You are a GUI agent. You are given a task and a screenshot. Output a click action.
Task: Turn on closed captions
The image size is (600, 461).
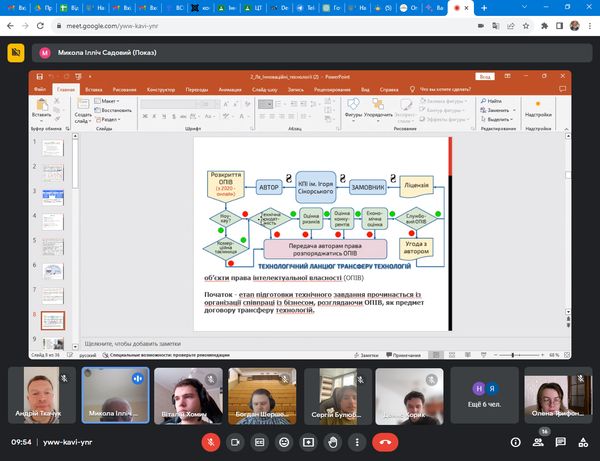click(x=260, y=441)
